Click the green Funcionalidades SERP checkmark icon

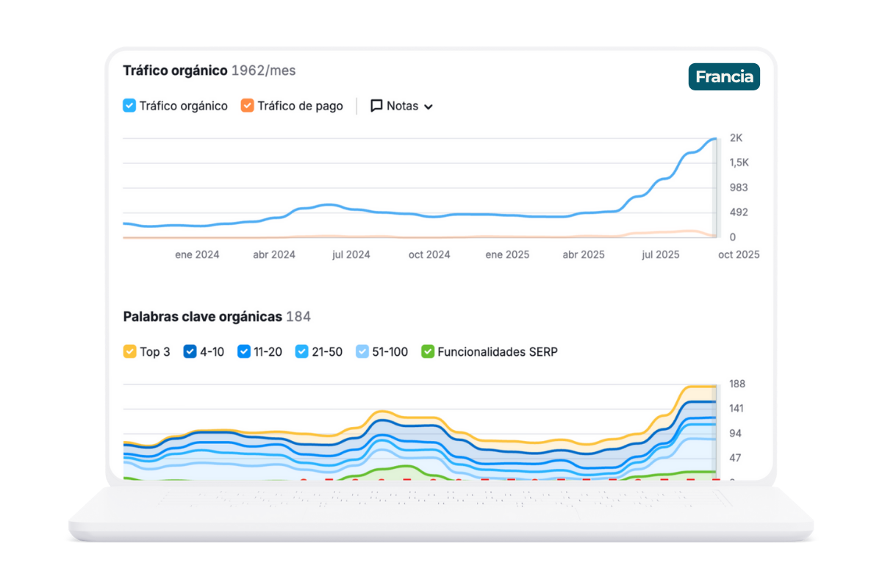pos(427,351)
